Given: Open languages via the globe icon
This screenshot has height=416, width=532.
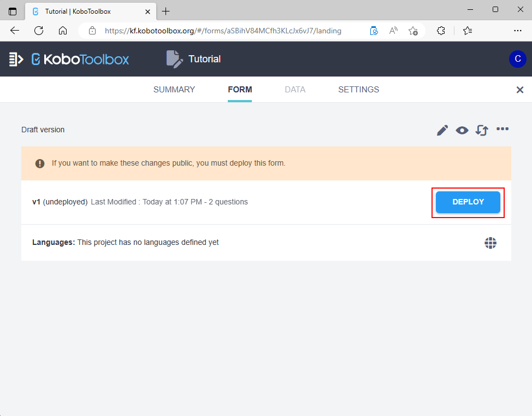Looking at the screenshot, I should pyautogui.click(x=490, y=243).
